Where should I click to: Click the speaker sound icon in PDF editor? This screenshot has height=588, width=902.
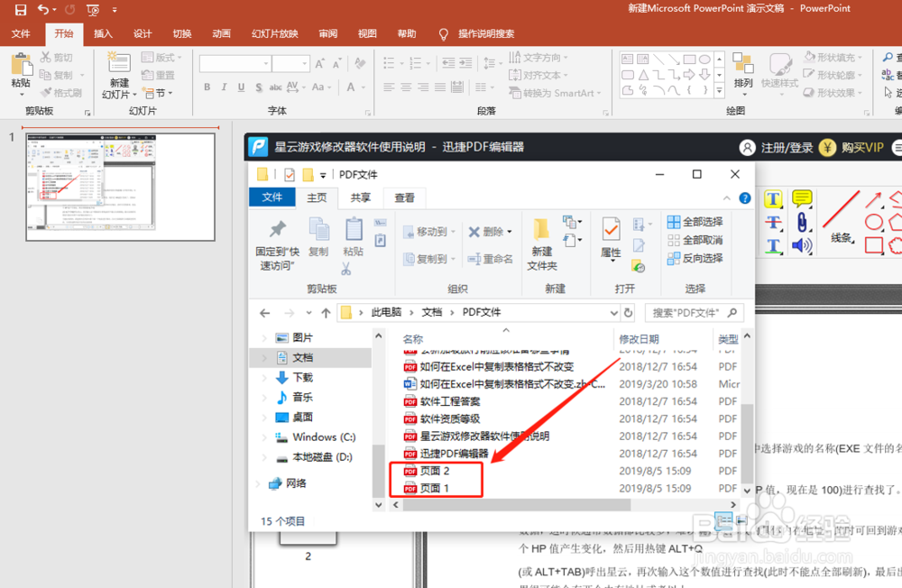(x=802, y=245)
